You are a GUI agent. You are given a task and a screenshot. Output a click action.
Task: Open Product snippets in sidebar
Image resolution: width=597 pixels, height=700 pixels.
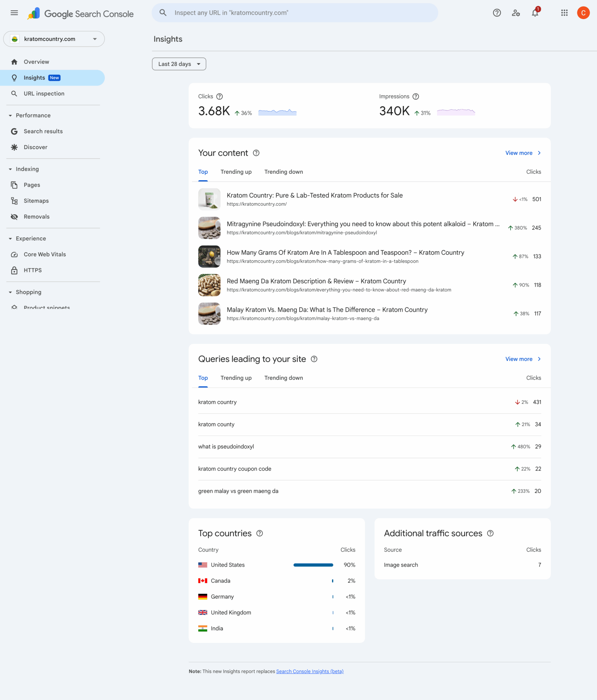click(47, 307)
